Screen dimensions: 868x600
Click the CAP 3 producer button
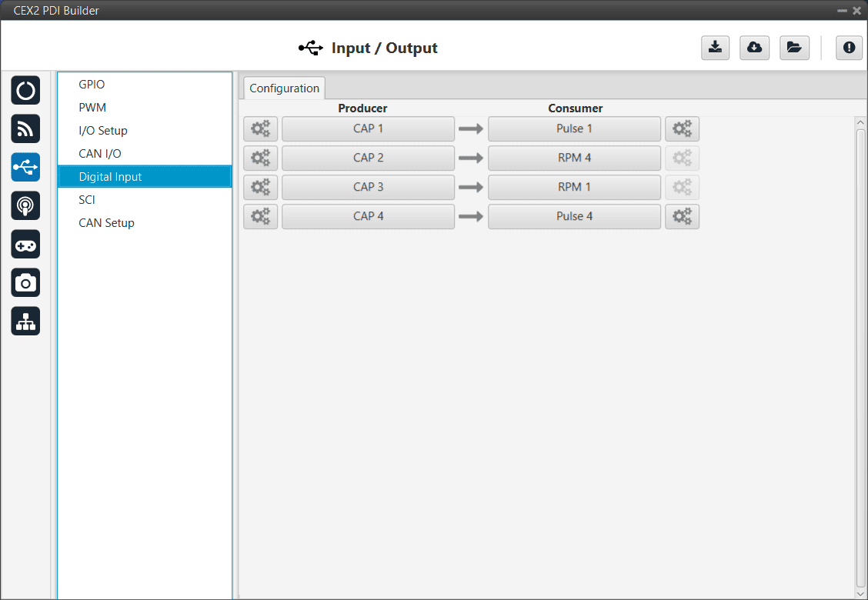[x=368, y=187]
